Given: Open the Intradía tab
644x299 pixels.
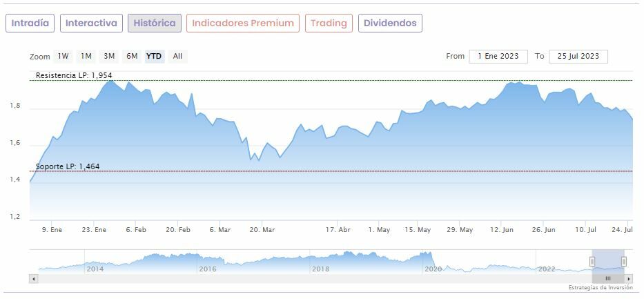Looking at the screenshot, I should point(30,23).
